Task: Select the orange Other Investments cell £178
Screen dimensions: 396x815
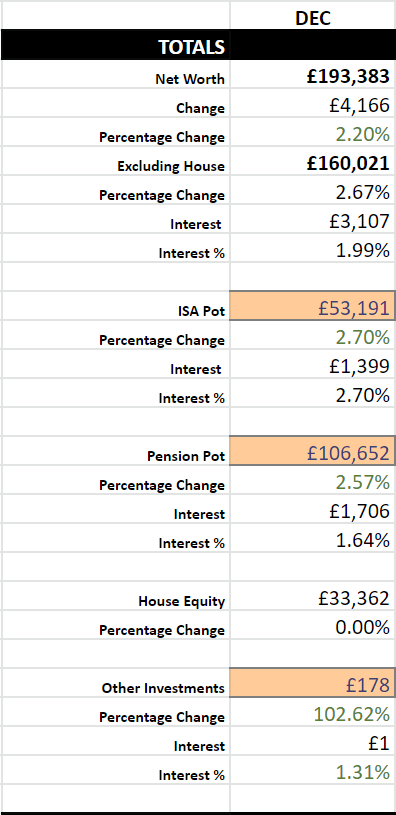Action: tap(313, 684)
